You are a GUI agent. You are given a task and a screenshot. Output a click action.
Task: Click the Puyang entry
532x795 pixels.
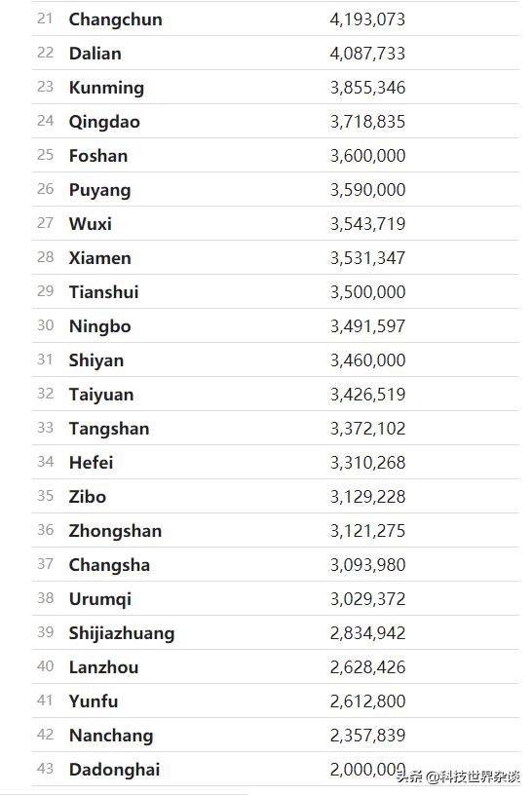click(100, 190)
